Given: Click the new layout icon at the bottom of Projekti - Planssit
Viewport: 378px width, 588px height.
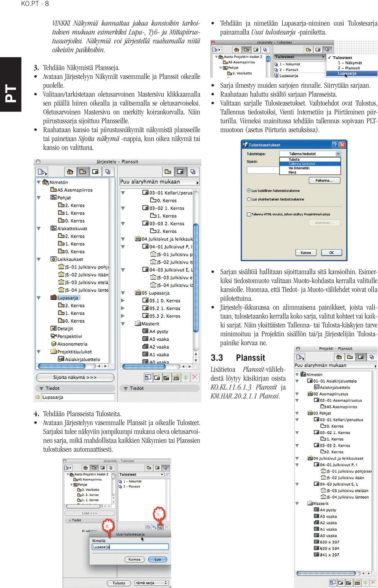Looking at the screenshot, I should click(x=341, y=582).
